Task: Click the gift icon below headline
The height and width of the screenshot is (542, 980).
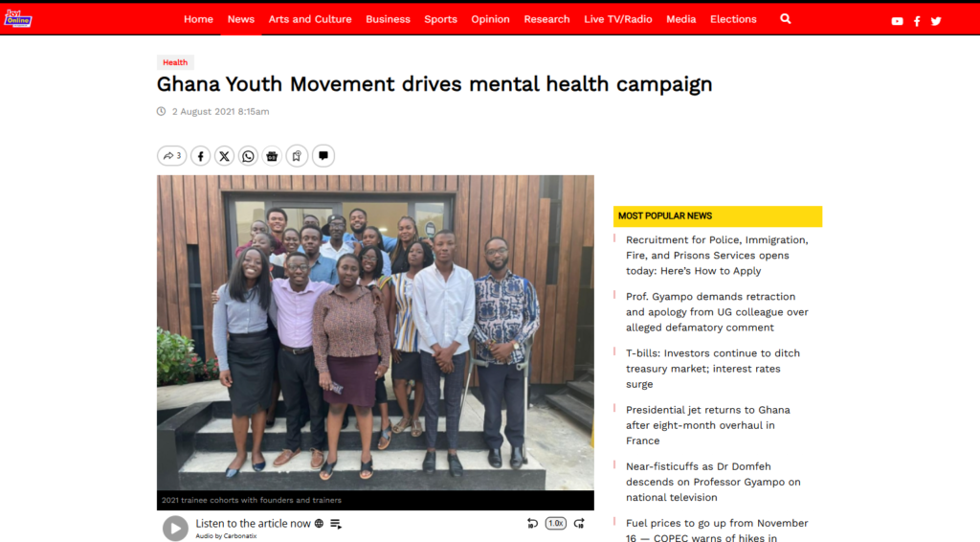Action: pyautogui.click(x=272, y=156)
